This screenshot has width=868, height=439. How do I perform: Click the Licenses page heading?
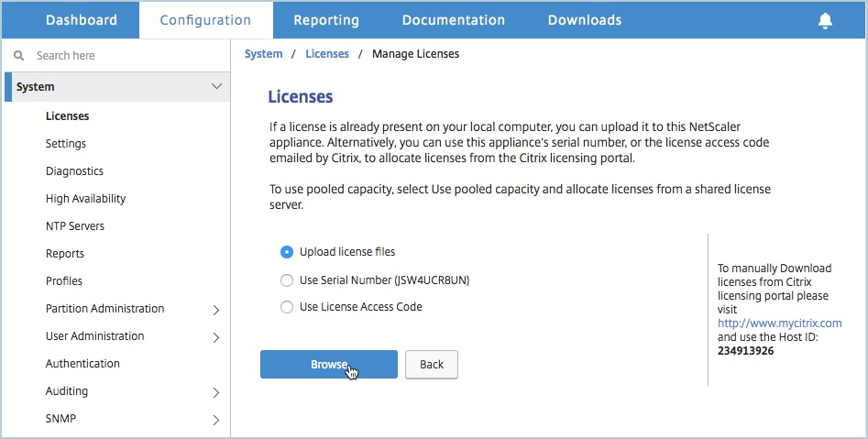301,96
